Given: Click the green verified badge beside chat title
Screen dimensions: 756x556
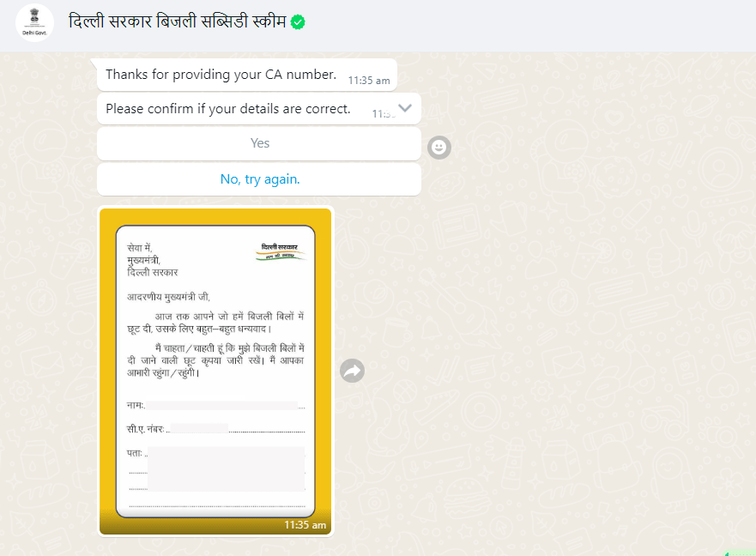Looking at the screenshot, I should 298,22.
